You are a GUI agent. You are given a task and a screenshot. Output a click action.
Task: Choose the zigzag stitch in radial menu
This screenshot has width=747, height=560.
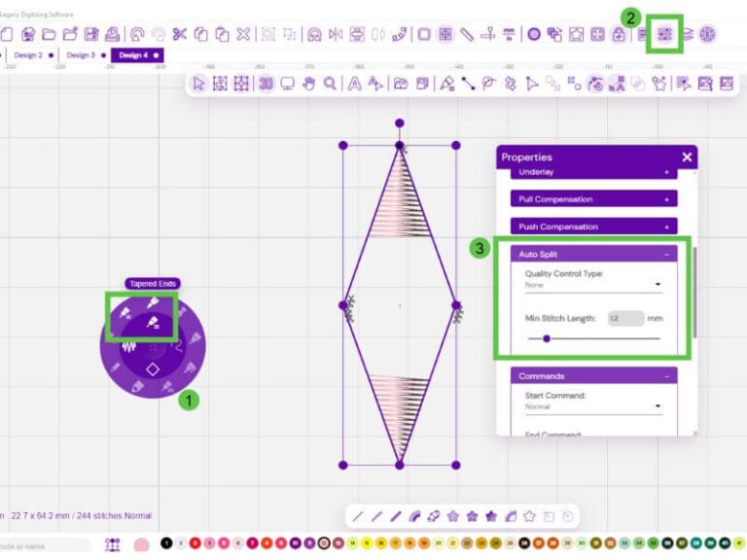click(x=125, y=347)
